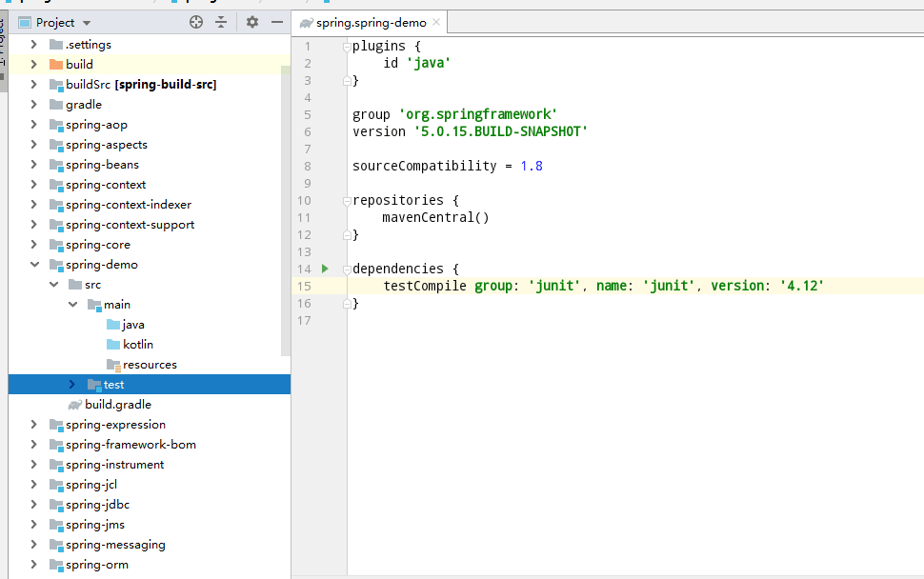The image size is (924, 579).
Task: Click the main folder icon
Action: click(94, 305)
